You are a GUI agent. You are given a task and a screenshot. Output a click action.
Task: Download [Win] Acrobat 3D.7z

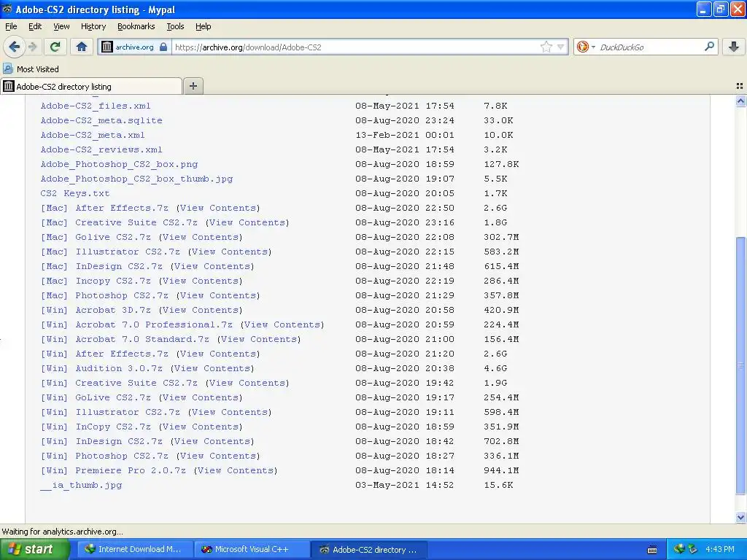pyautogui.click(x=96, y=310)
